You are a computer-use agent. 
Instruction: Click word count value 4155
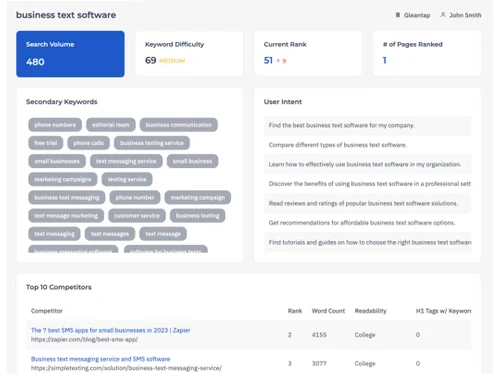click(x=319, y=335)
